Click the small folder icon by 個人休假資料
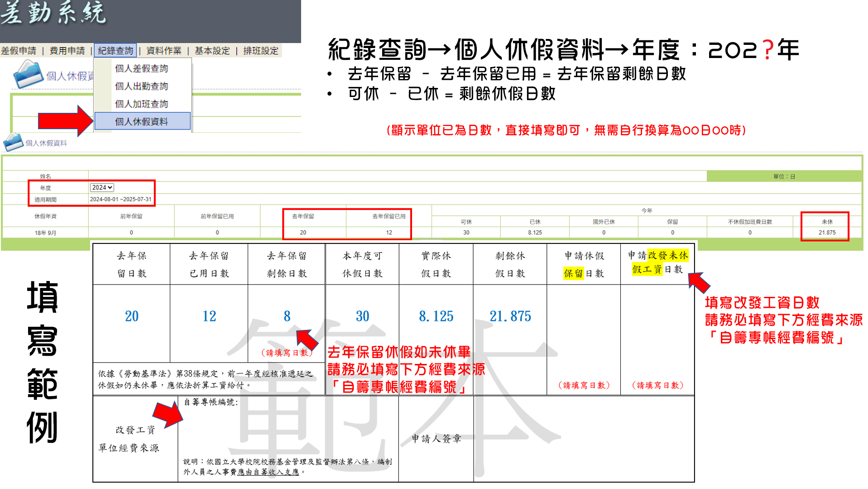The height and width of the screenshot is (489, 868). pos(13,142)
